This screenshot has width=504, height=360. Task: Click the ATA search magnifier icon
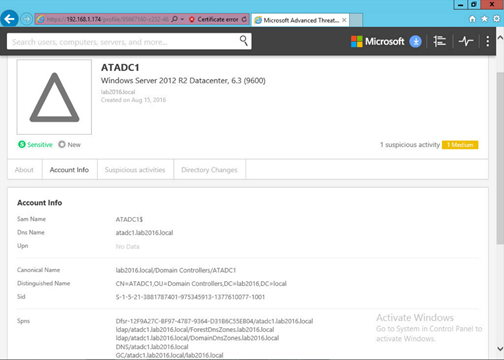[x=244, y=41]
